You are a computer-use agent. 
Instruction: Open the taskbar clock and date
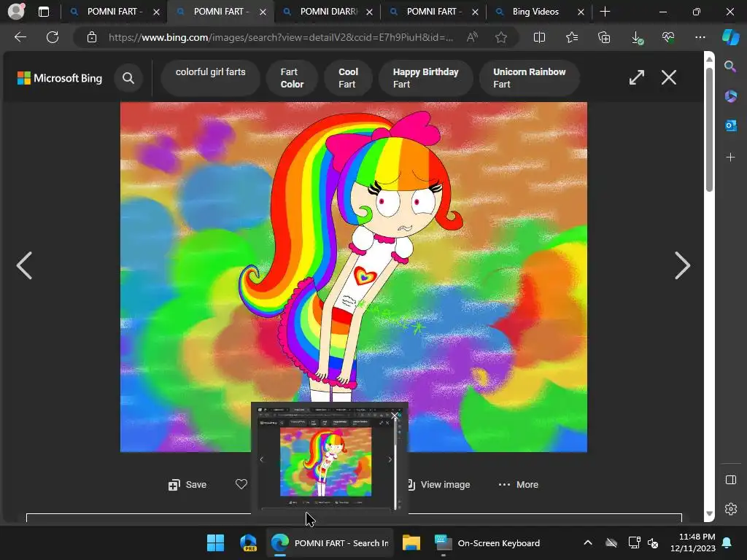(x=693, y=542)
